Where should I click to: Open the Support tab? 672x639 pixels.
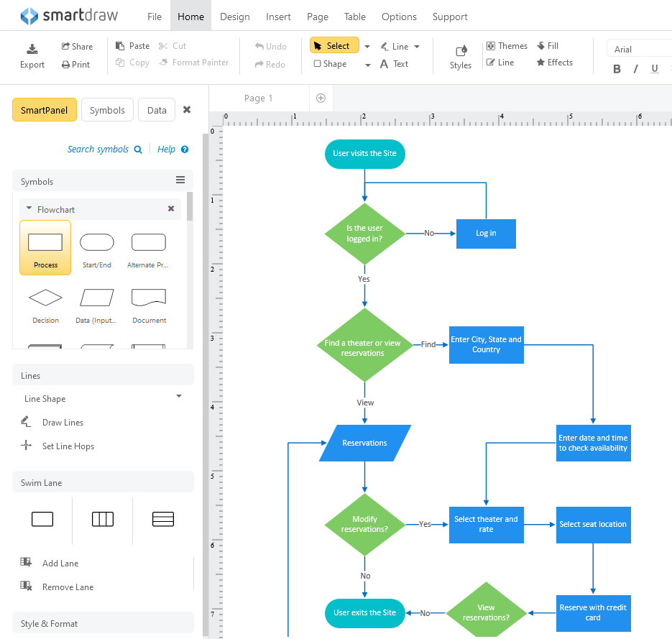click(450, 17)
